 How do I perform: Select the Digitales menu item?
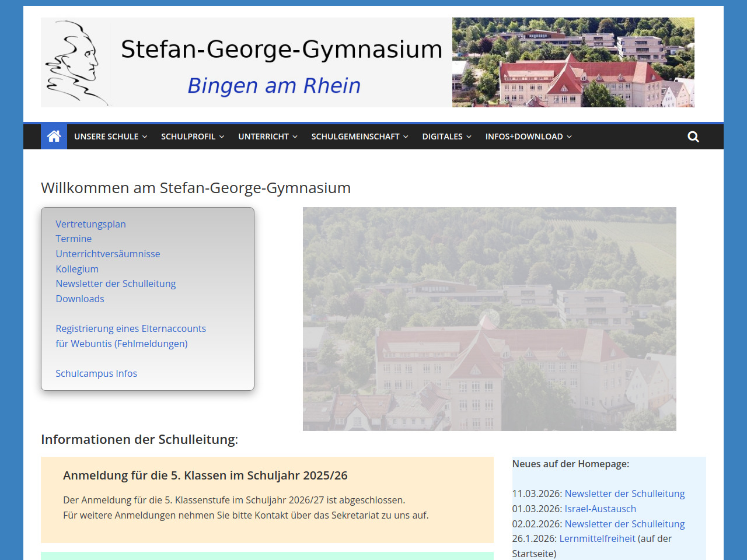click(446, 136)
